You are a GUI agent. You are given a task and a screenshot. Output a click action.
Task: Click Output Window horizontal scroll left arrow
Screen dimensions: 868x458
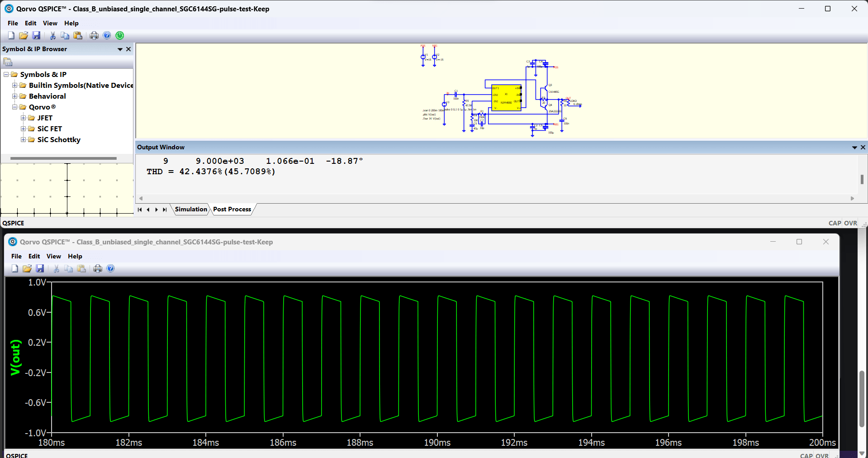pos(141,198)
